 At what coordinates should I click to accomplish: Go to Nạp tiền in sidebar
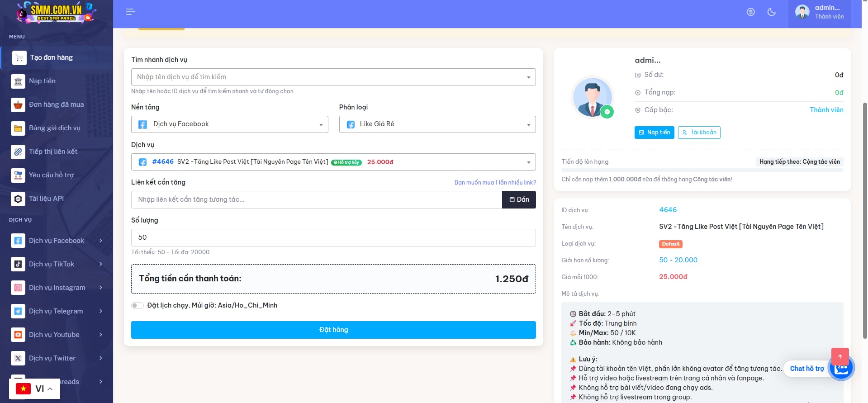[x=42, y=81]
